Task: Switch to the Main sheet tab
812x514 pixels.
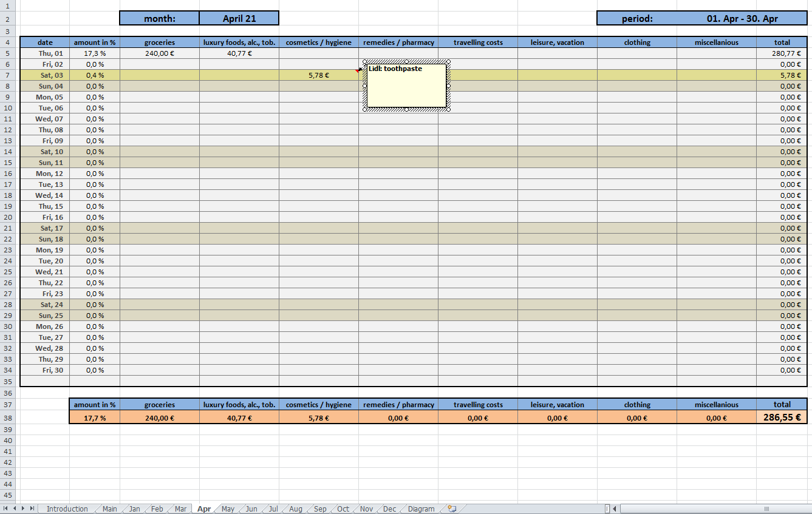Action: tap(109, 509)
